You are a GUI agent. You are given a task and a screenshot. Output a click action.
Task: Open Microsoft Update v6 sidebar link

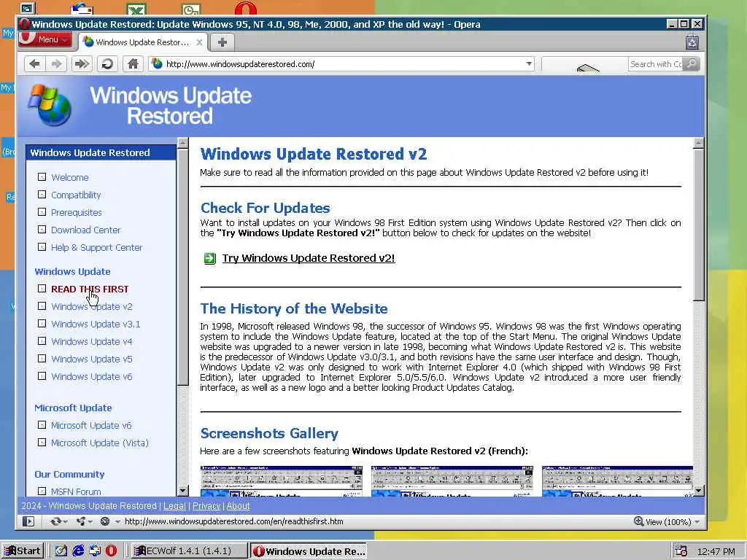pos(91,425)
